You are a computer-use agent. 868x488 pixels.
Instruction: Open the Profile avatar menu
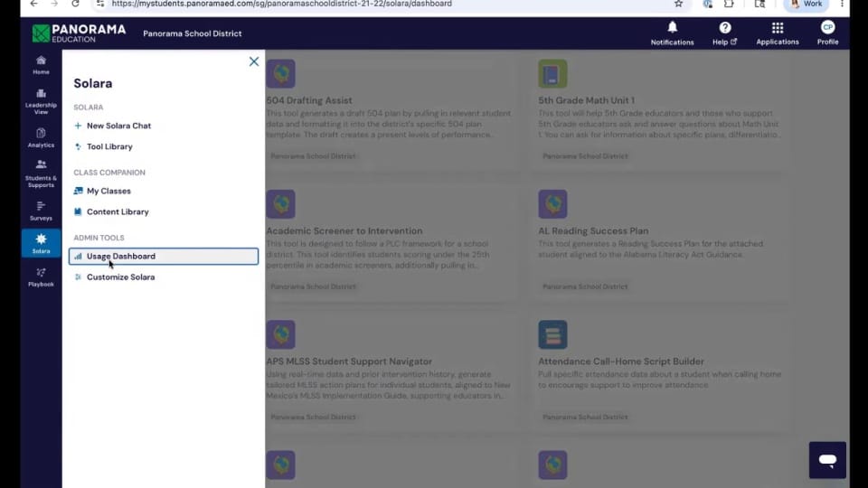(827, 33)
